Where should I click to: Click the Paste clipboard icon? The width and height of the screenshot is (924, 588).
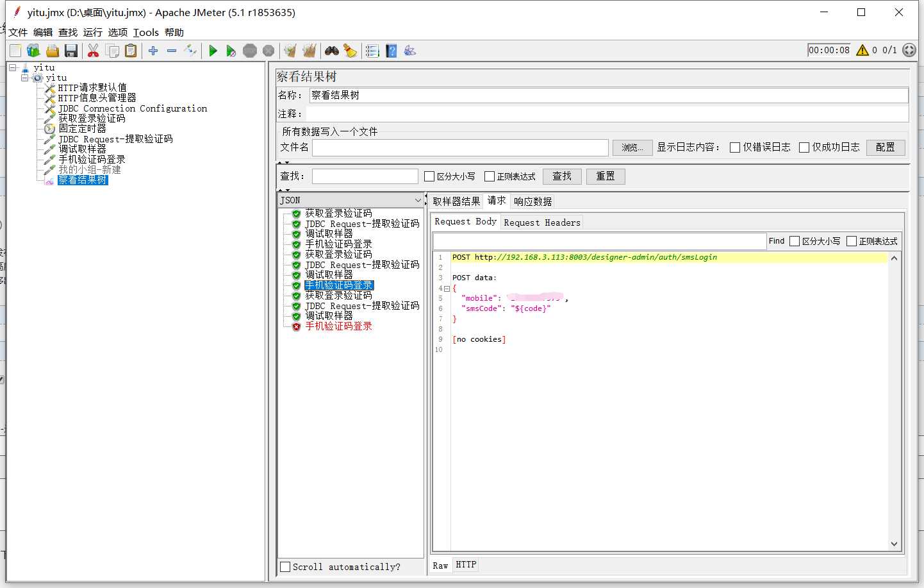tap(131, 51)
